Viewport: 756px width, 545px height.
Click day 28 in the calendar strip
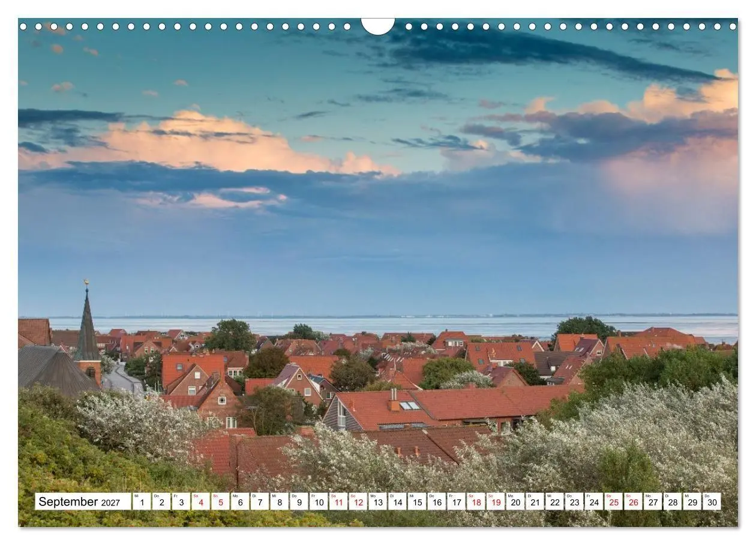(x=673, y=502)
